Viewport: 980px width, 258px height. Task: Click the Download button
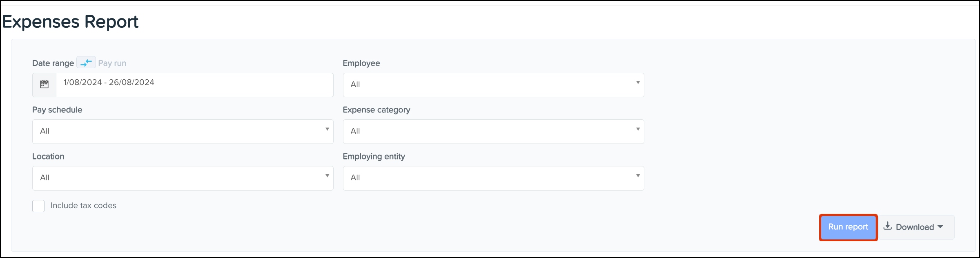[914, 227]
